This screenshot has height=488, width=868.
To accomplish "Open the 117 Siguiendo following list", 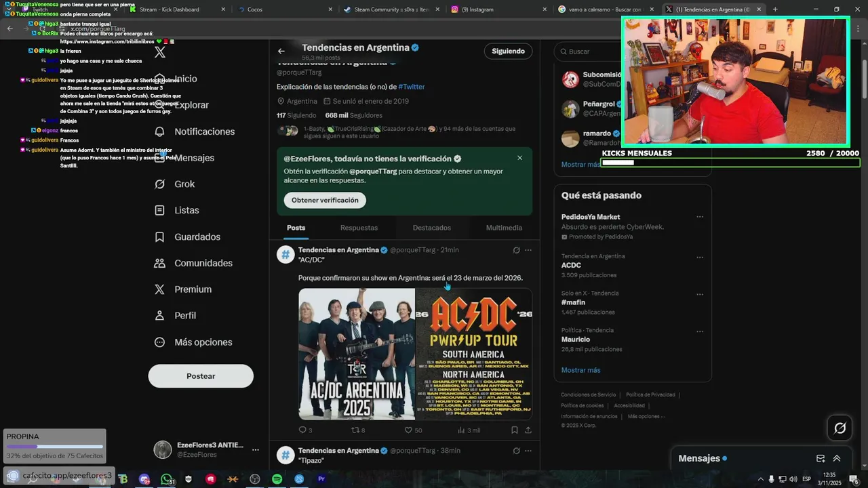I will click(x=296, y=115).
